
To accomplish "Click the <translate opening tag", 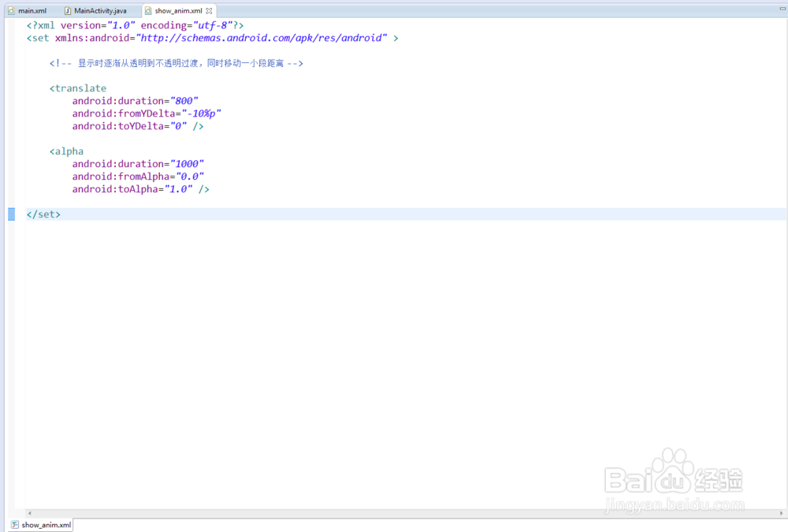I will (x=78, y=88).
